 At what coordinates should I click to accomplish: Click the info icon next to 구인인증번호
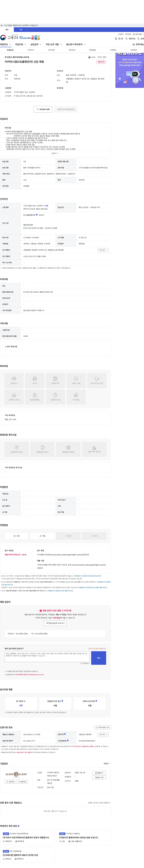tap(68, 740)
